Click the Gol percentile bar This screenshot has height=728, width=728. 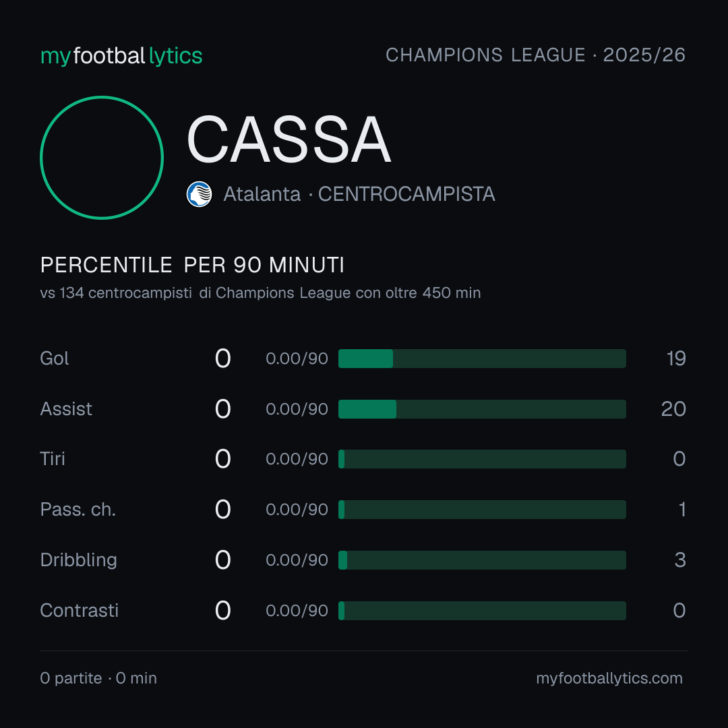tap(482, 359)
